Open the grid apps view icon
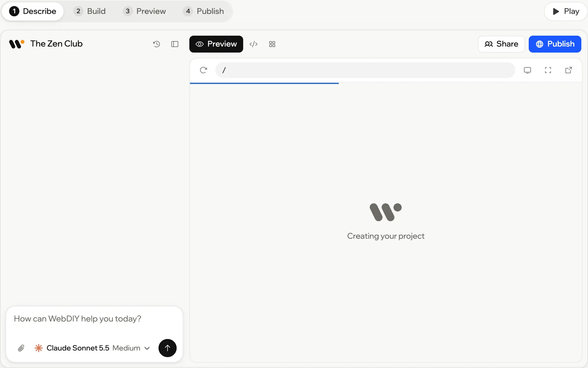Screen dimensions: 588x368 click(272, 44)
